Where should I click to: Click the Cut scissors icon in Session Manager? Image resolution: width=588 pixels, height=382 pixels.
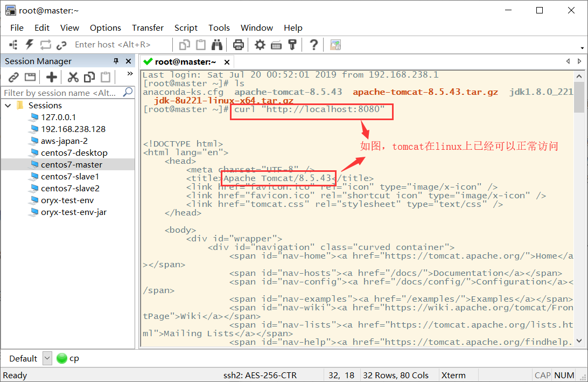pos(73,77)
